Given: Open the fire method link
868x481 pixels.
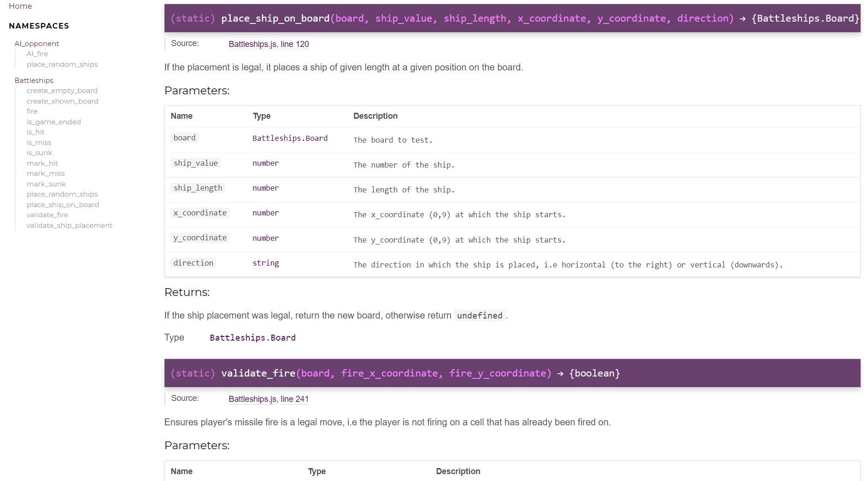Looking at the screenshot, I should click(x=32, y=111).
